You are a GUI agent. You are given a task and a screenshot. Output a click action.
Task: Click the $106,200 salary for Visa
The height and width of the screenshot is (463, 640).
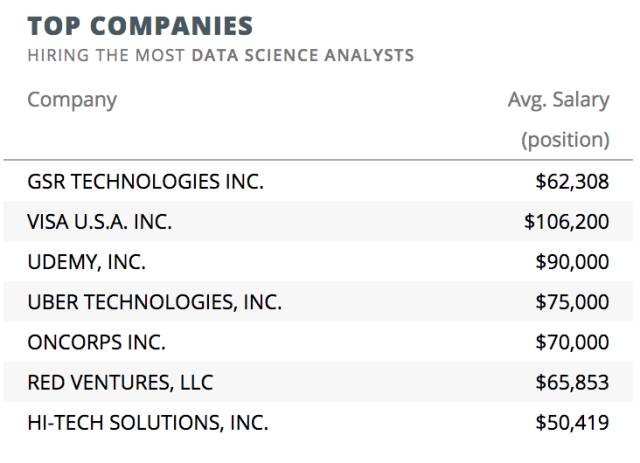click(566, 222)
